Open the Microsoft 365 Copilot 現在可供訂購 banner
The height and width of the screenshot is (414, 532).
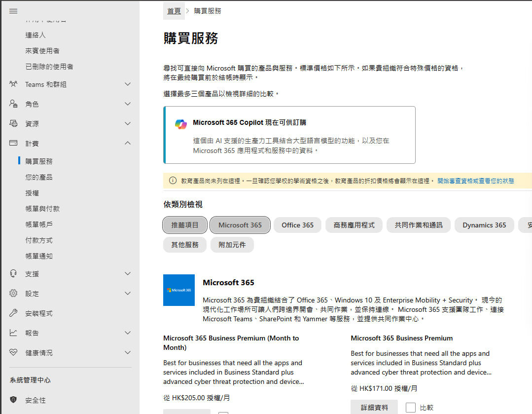click(x=289, y=135)
